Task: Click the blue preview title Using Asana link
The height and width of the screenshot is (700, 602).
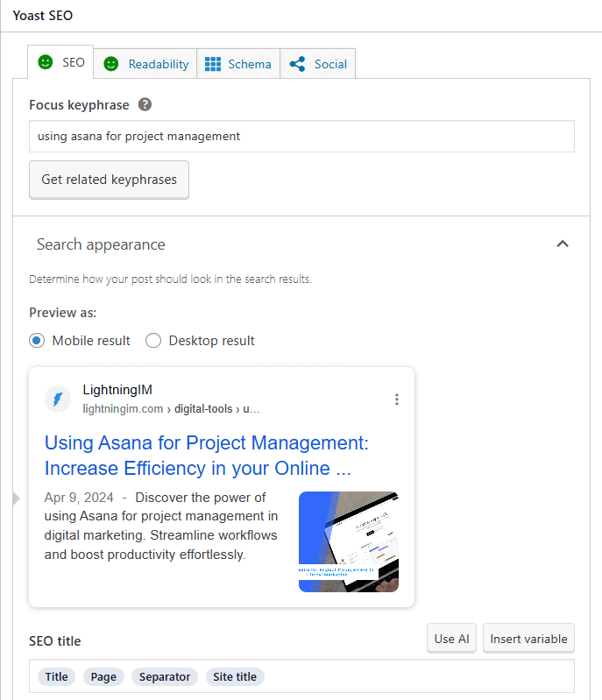Action: pos(206,456)
